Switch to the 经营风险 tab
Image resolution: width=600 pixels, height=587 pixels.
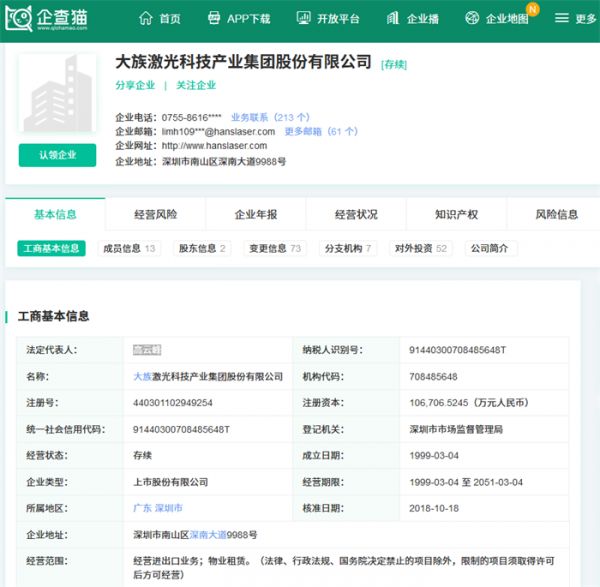pyautogui.click(x=155, y=214)
